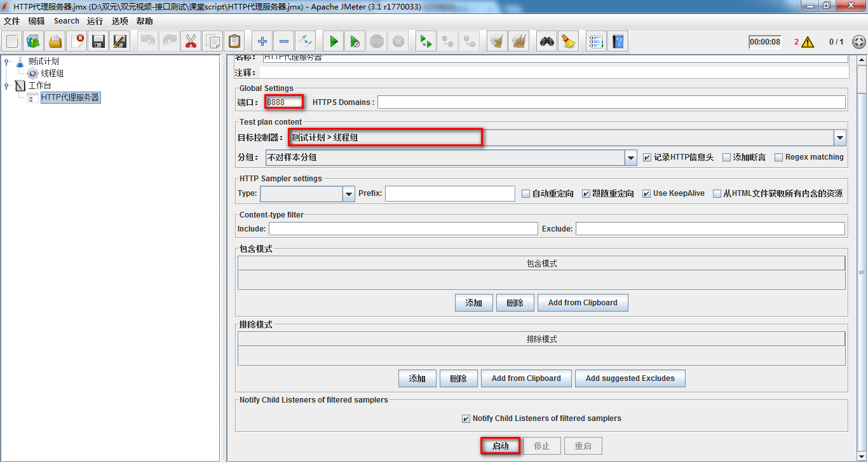Screen dimensions: 868x463
Task: Click the green Start run icon
Action: (333, 42)
